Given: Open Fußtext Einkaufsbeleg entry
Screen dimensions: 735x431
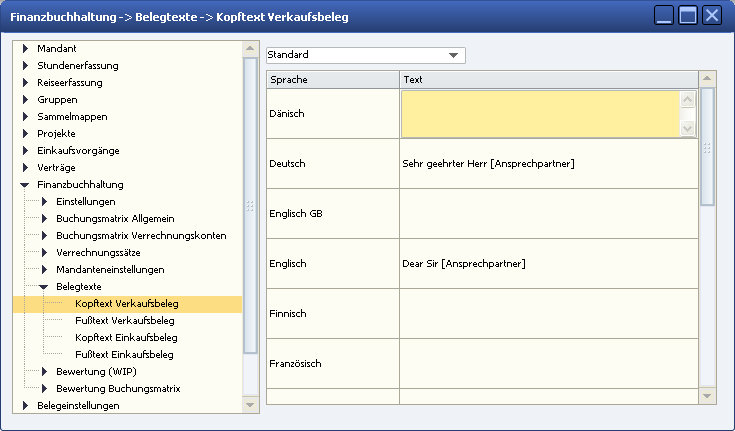Looking at the screenshot, I should pos(124,355).
